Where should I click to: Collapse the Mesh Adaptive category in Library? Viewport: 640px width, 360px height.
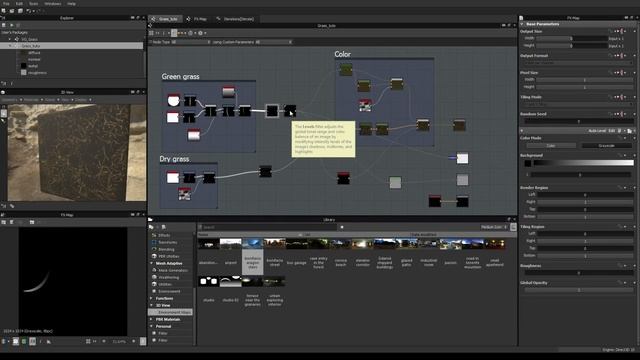pyautogui.click(x=151, y=263)
